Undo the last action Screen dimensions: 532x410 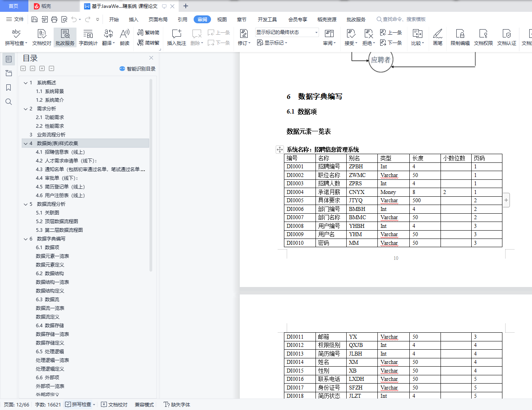click(74, 19)
